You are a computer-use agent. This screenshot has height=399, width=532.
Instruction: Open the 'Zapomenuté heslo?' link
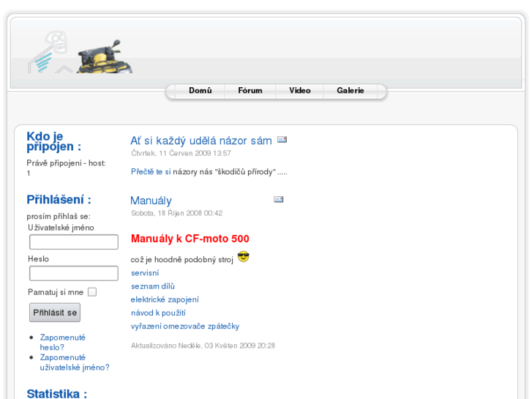coord(63,343)
